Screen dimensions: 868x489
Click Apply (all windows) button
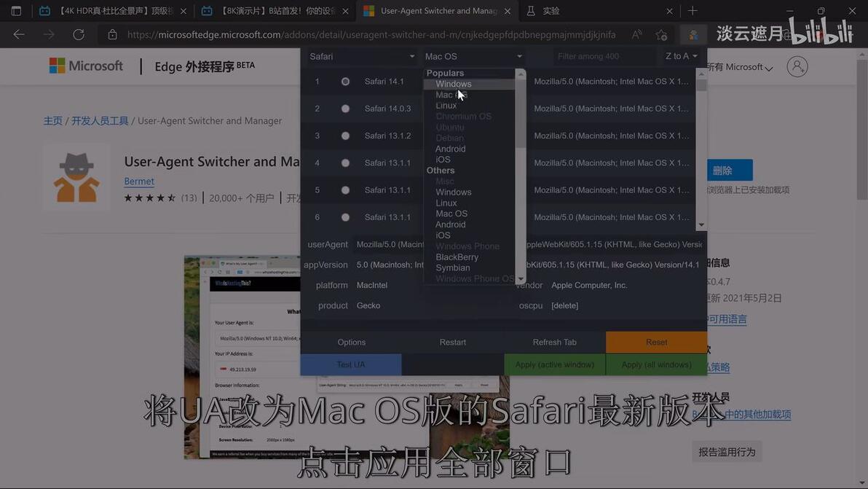(657, 364)
